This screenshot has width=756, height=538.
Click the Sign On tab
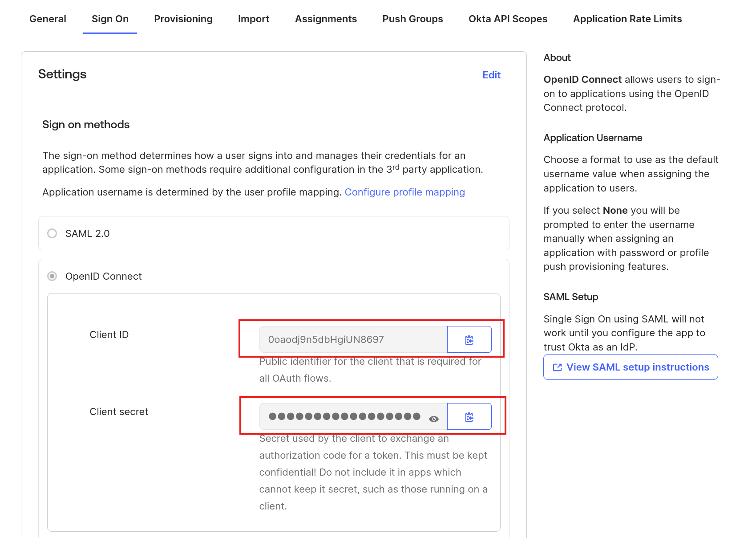click(110, 19)
